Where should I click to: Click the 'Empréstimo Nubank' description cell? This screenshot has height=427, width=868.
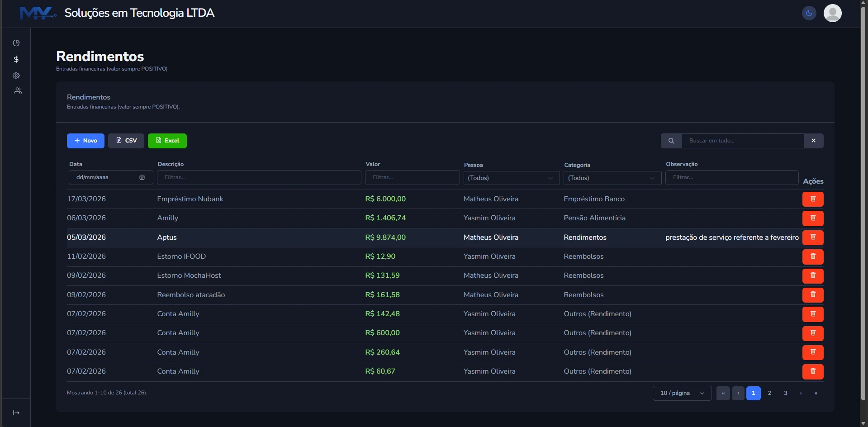190,199
